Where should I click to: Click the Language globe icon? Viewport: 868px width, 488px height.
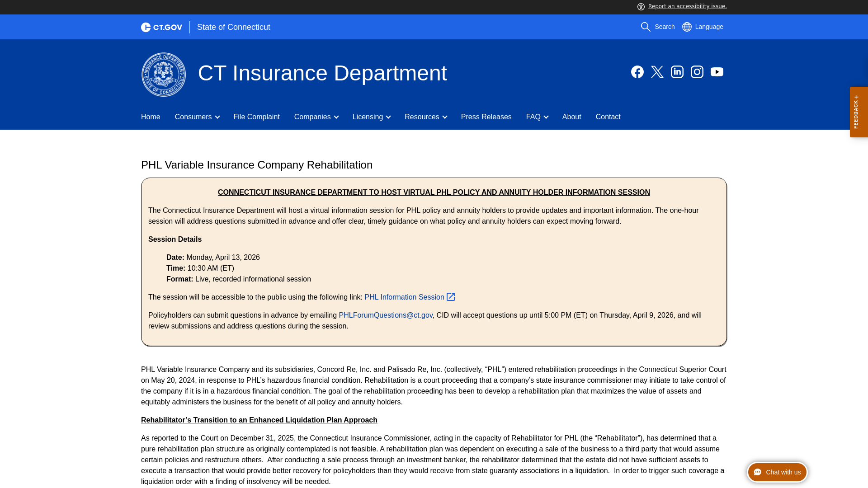[687, 27]
